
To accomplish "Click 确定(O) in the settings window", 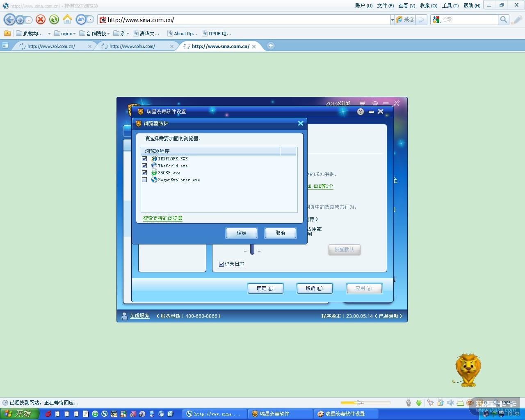I will [x=265, y=288].
